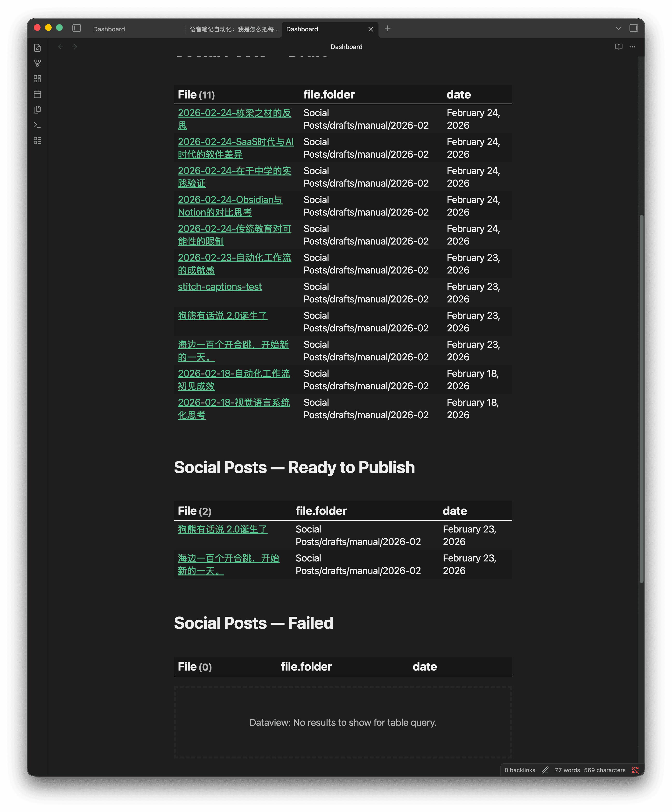Toggle the sync status icon in the status bar

(635, 770)
